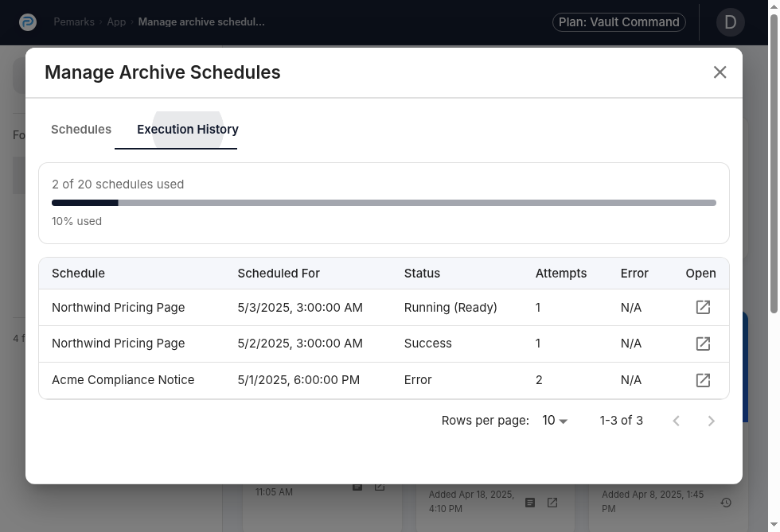Click the Scheduled For column header

pos(279,274)
